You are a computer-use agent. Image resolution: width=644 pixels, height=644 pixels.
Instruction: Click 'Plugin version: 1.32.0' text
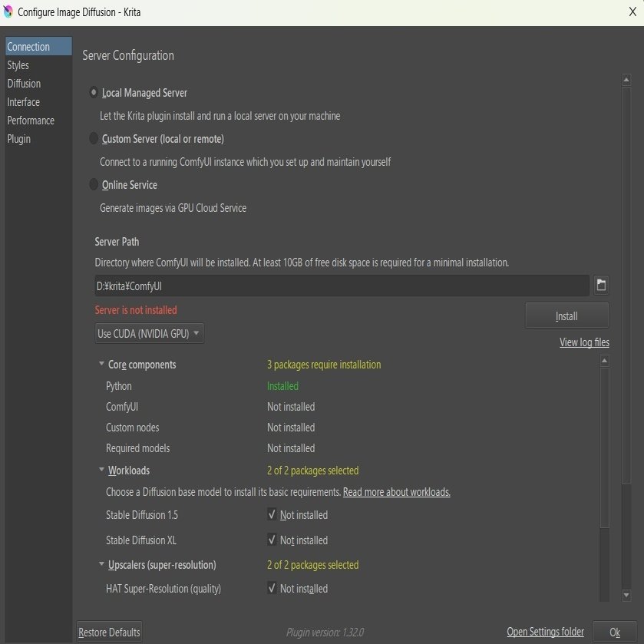point(325,632)
